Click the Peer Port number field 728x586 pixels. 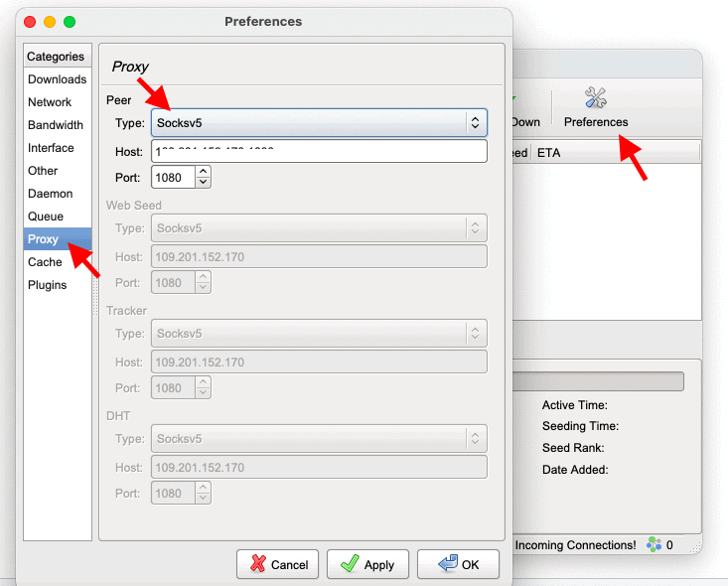click(173, 178)
